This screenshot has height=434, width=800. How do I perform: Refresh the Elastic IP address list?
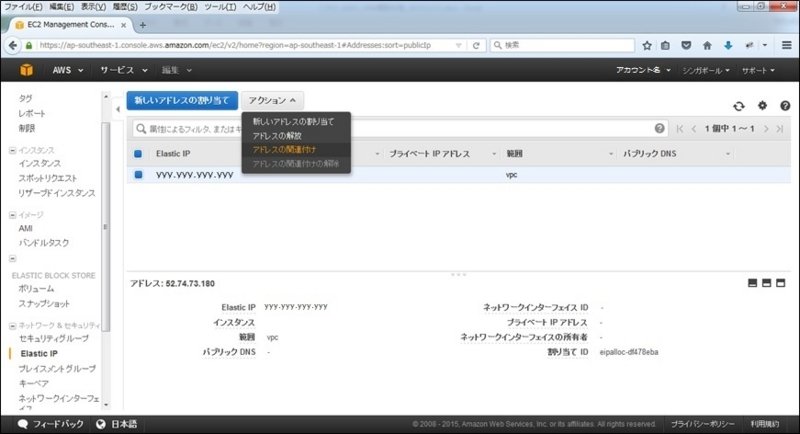739,105
